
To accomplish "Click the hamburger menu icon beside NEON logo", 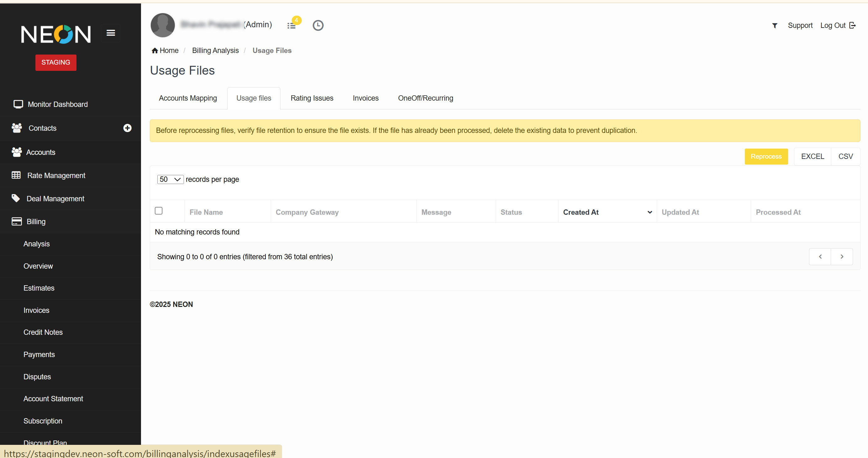I will click(111, 33).
